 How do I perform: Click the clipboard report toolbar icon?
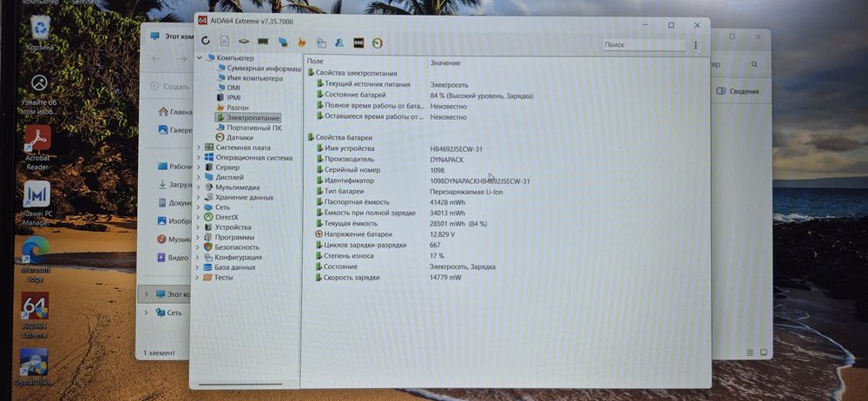coord(321,43)
